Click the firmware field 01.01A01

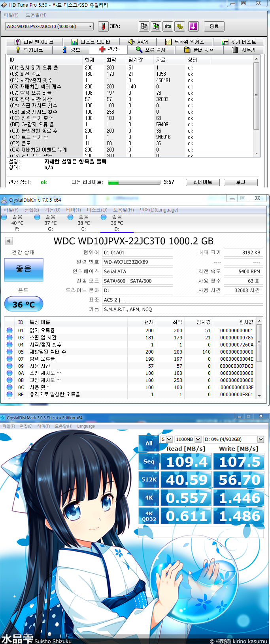click(x=138, y=253)
